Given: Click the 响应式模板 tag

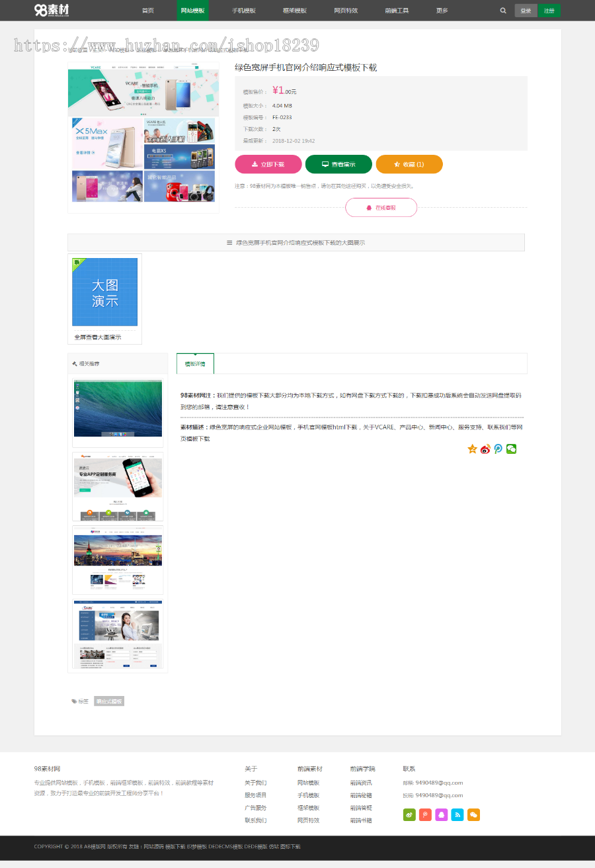Looking at the screenshot, I should (109, 701).
